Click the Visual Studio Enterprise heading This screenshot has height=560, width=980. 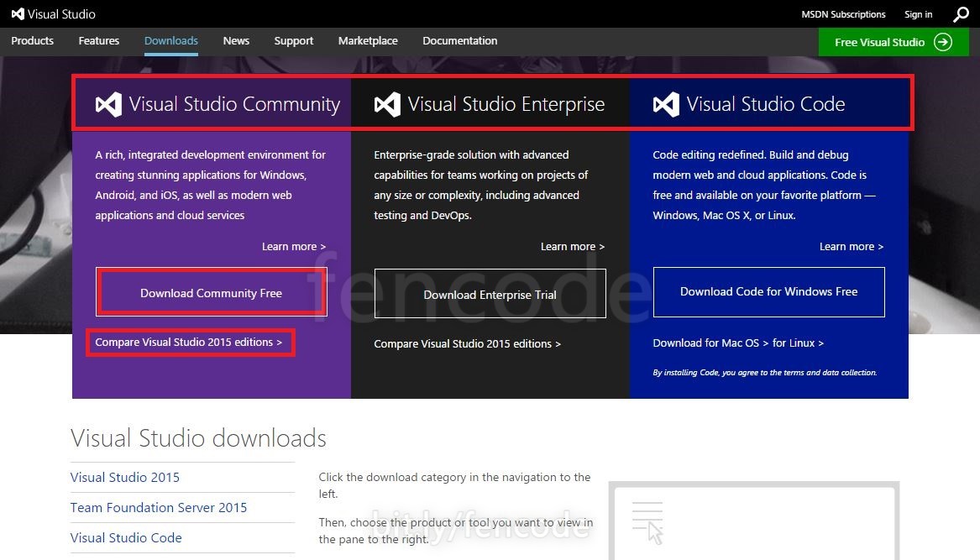click(506, 104)
